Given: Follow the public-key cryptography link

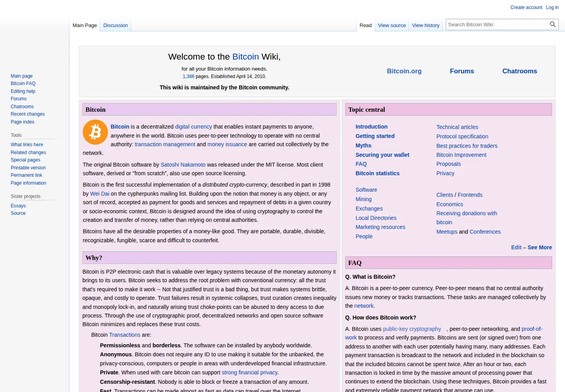Looking at the screenshot, I should (x=412, y=329).
